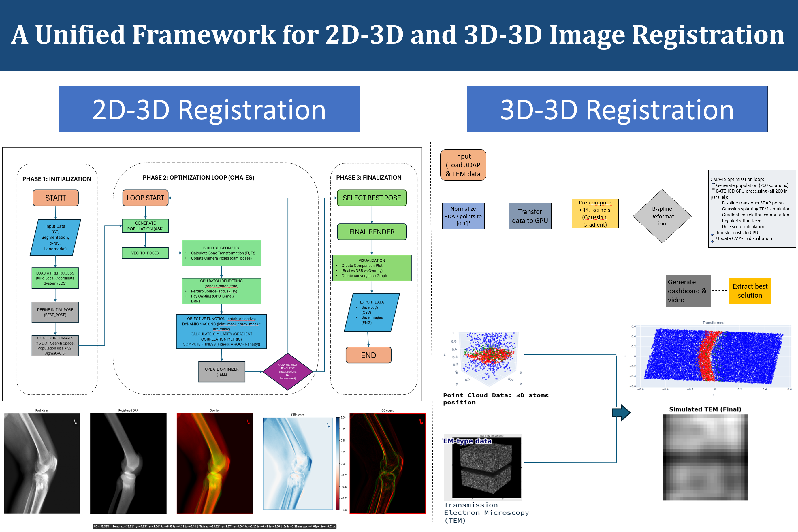Click the PHASE 1: INITIALIZATION heading
798x532 pixels.
(x=57, y=179)
